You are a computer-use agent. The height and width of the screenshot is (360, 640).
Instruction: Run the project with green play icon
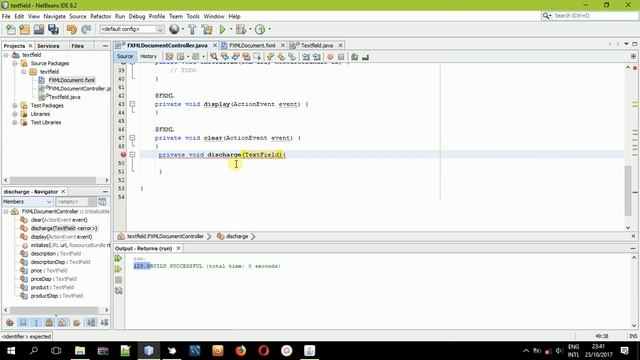click(222, 29)
